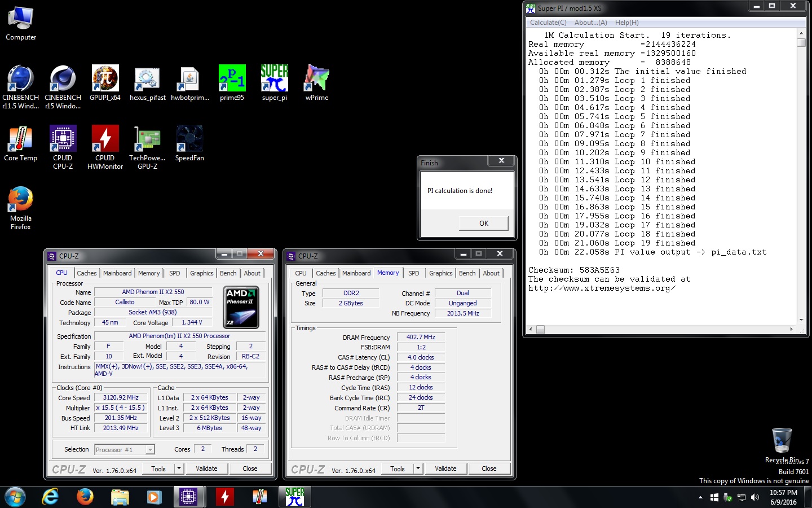
Task: Select CPU tab in right CPU-Z
Action: pyautogui.click(x=301, y=273)
